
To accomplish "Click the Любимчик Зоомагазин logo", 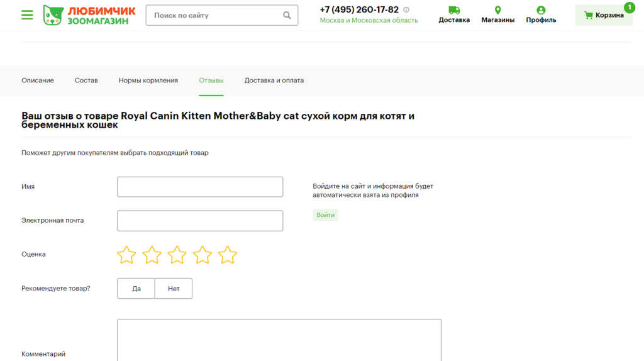I will (x=89, y=15).
